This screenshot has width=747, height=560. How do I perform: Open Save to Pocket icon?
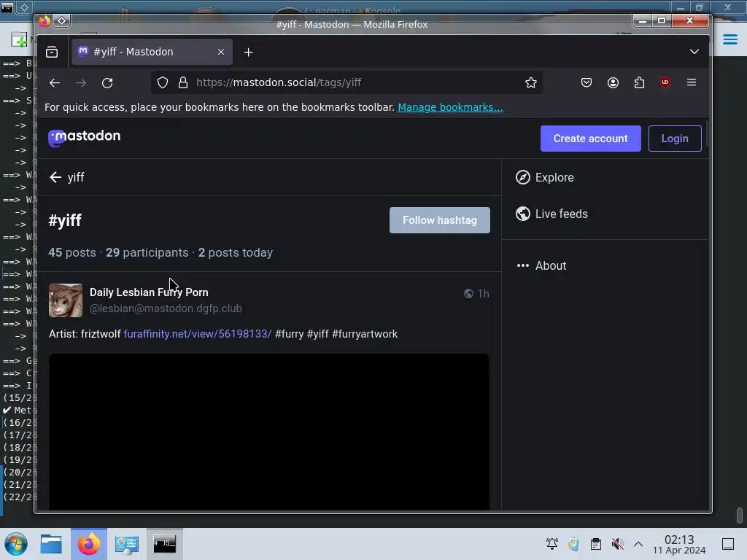pos(587,83)
